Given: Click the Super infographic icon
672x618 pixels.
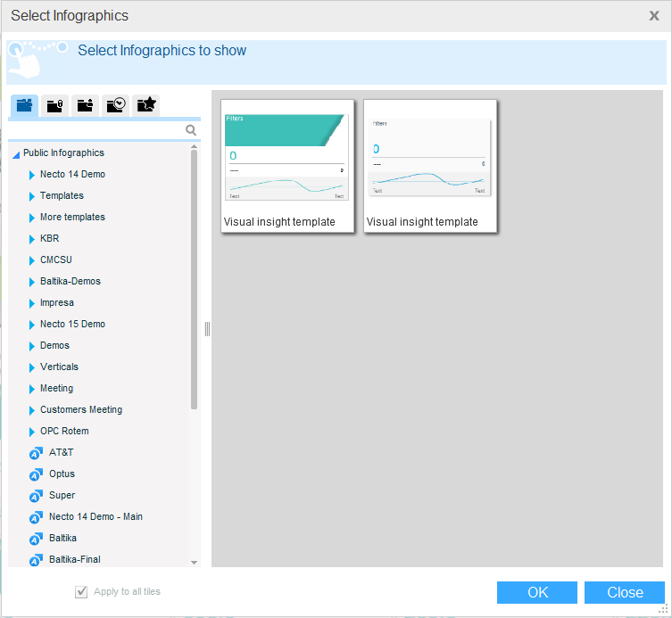Looking at the screenshot, I should click(x=36, y=496).
